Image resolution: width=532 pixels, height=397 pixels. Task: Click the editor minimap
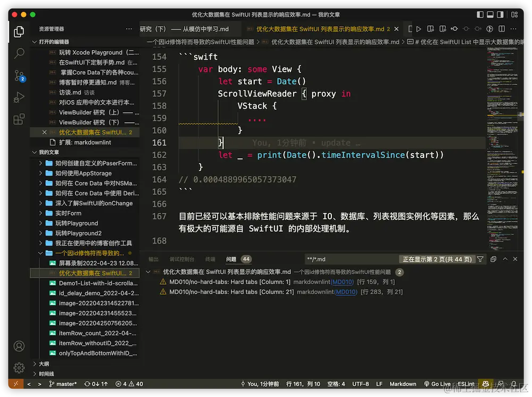tap(503, 148)
